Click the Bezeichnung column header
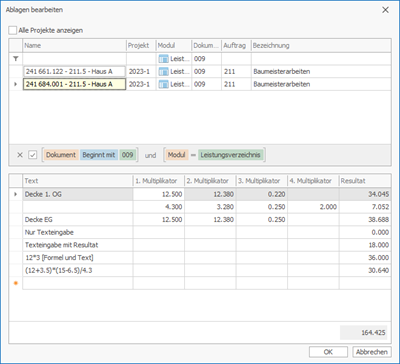This screenshot has height=364, width=400. [321, 46]
